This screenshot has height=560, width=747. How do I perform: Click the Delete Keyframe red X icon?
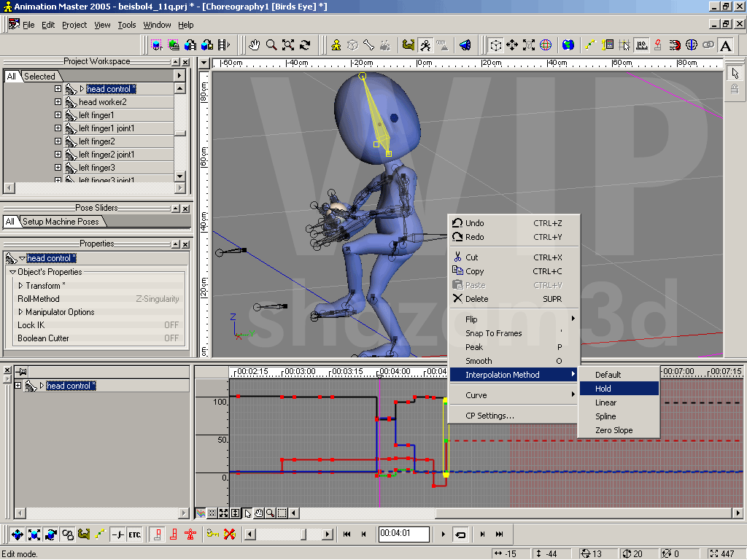[x=230, y=534]
